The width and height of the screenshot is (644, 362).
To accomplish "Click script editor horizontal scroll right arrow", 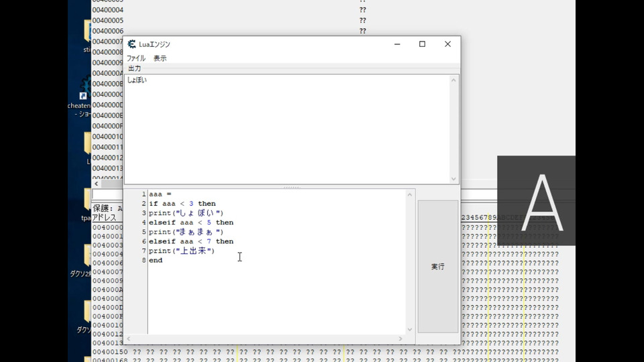I will tap(400, 339).
